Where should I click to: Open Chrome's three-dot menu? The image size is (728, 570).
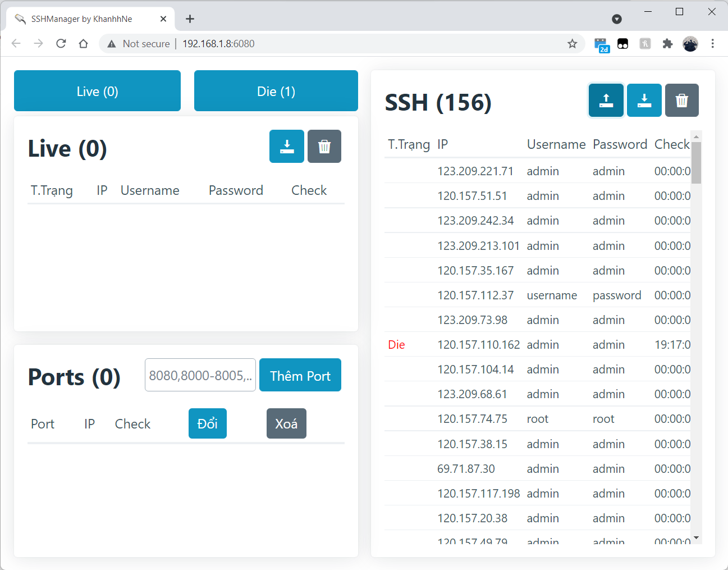coord(713,44)
